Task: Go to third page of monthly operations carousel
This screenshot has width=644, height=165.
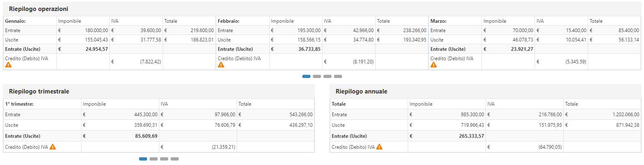Action: tap(327, 76)
